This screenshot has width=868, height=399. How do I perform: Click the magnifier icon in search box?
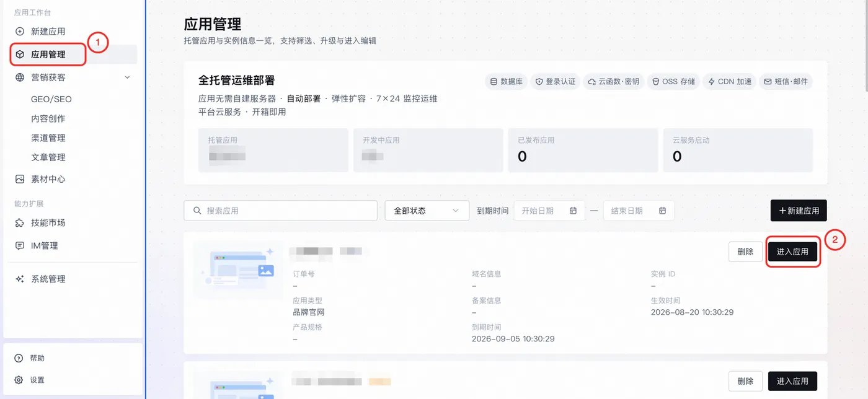pyautogui.click(x=197, y=211)
